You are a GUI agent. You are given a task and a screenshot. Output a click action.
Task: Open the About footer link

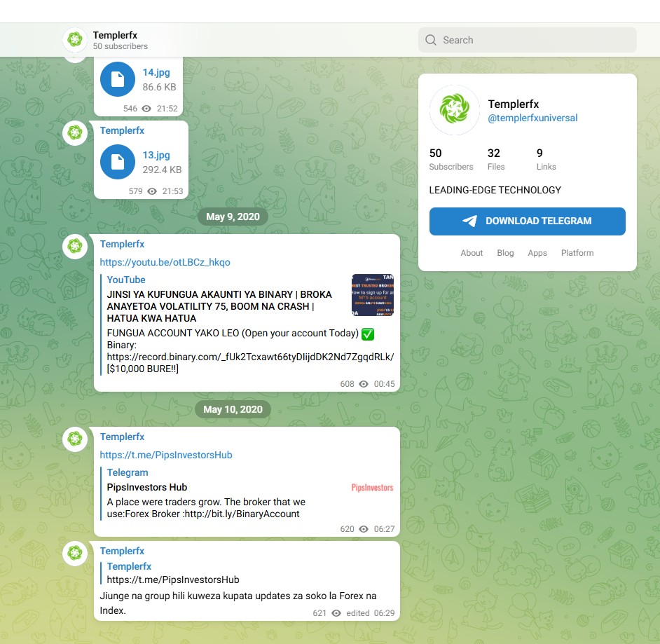coord(472,253)
